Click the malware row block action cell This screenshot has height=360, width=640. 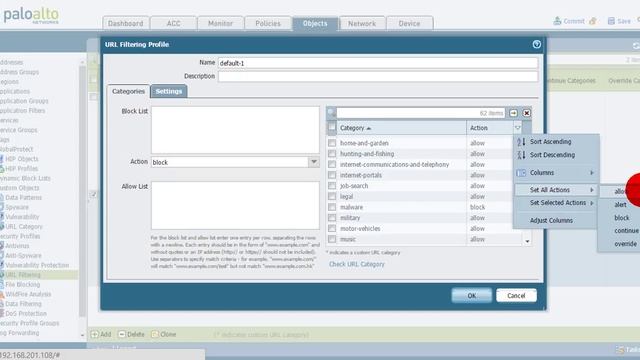pos(494,207)
